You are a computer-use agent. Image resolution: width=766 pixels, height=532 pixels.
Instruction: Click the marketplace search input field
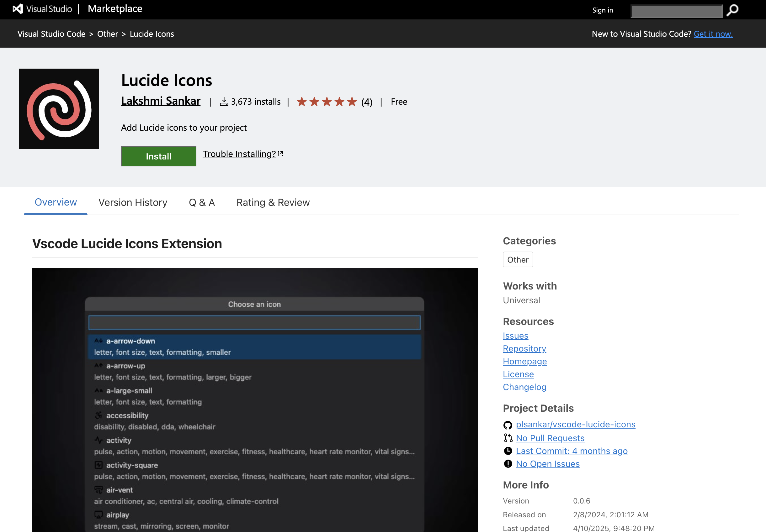(x=676, y=11)
